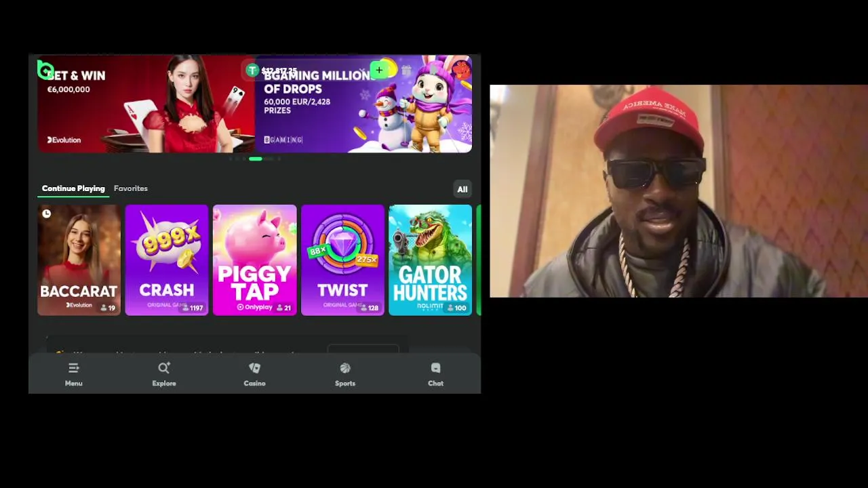Launch the Gator Hunters game

coord(431,260)
